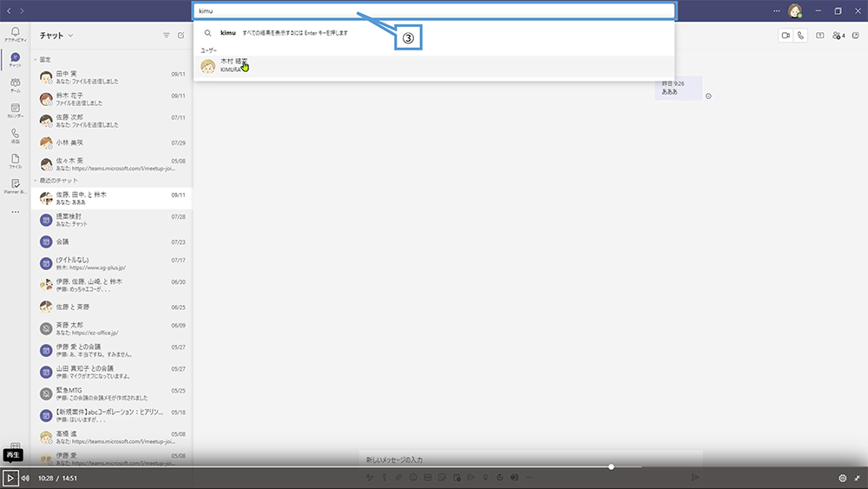Mute the video player volume
This screenshot has height=489, width=868.
pos(25,478)
